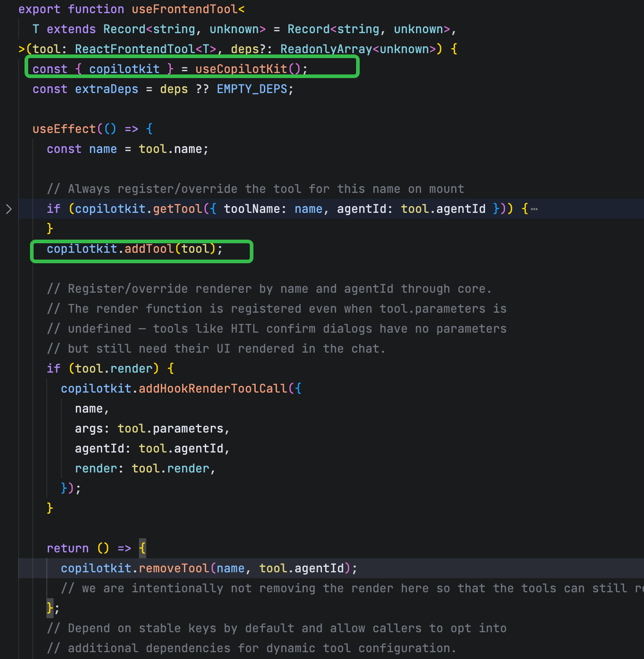Click 'useCopilotKit' hook call

tap(241, 69)
